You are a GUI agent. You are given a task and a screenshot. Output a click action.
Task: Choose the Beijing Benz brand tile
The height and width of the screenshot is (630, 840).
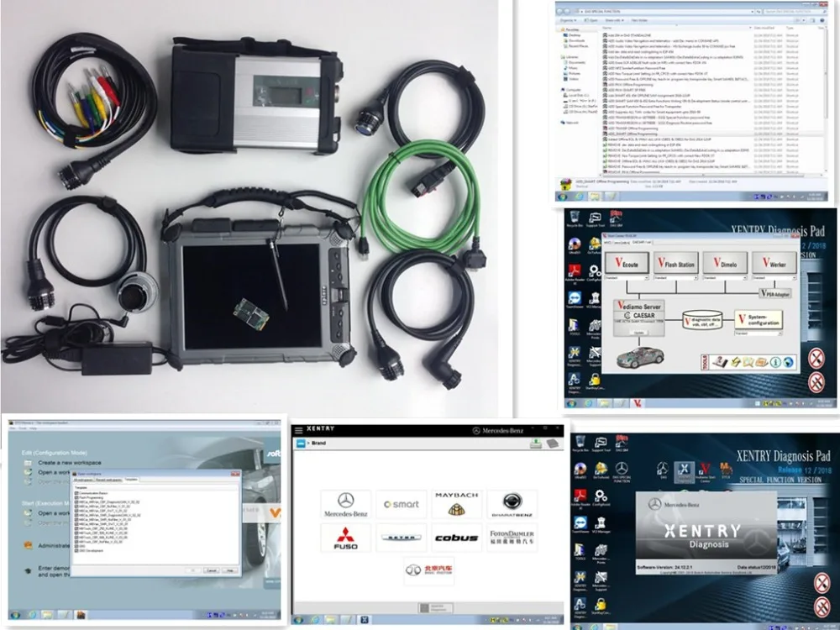(428, 570)
